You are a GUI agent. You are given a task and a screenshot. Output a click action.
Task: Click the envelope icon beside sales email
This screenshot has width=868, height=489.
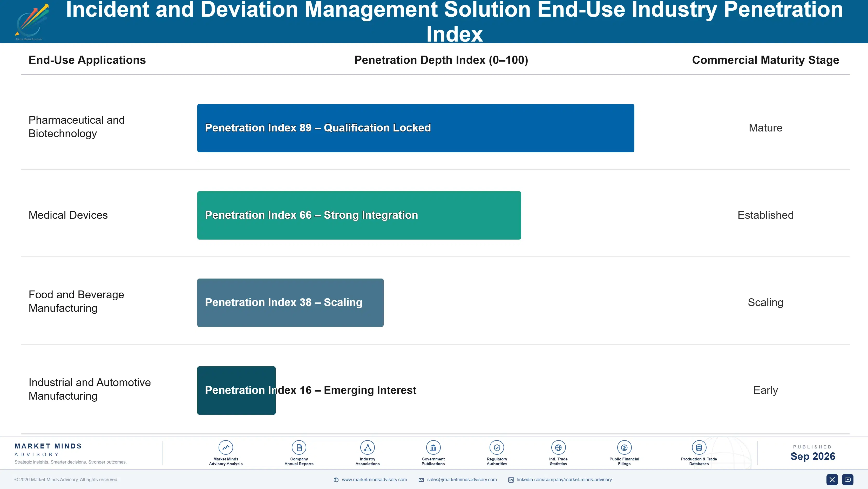coord(421,480)
